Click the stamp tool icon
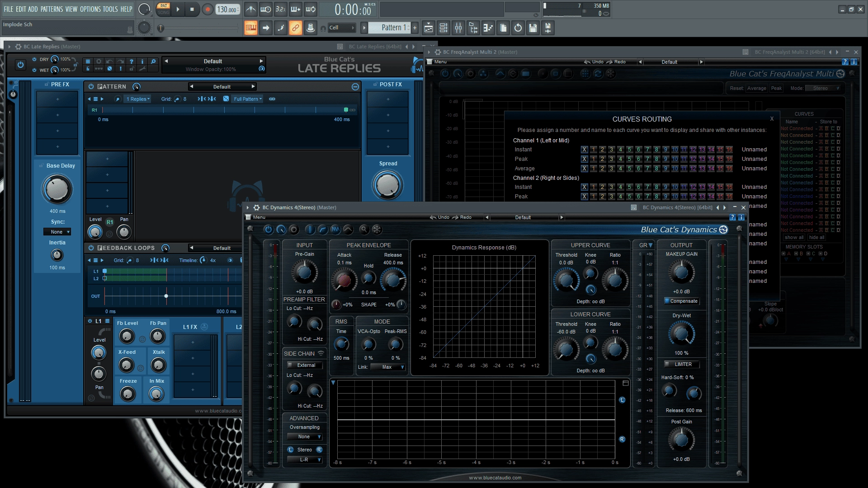The height and width of the screenshot is (488, 868). (311, 28)
